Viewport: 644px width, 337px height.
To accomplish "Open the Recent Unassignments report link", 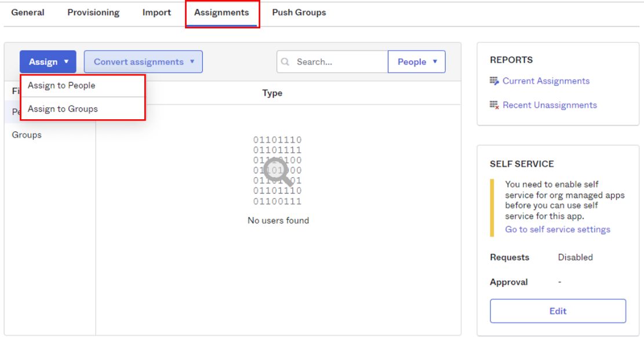I will pyautogui.click(x=550, y=105).
